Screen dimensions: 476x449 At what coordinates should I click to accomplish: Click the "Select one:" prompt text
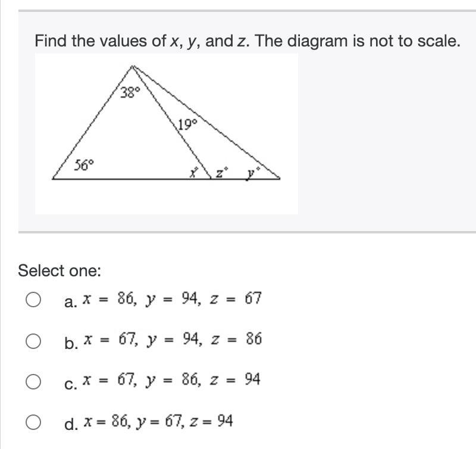click(59, 271)
